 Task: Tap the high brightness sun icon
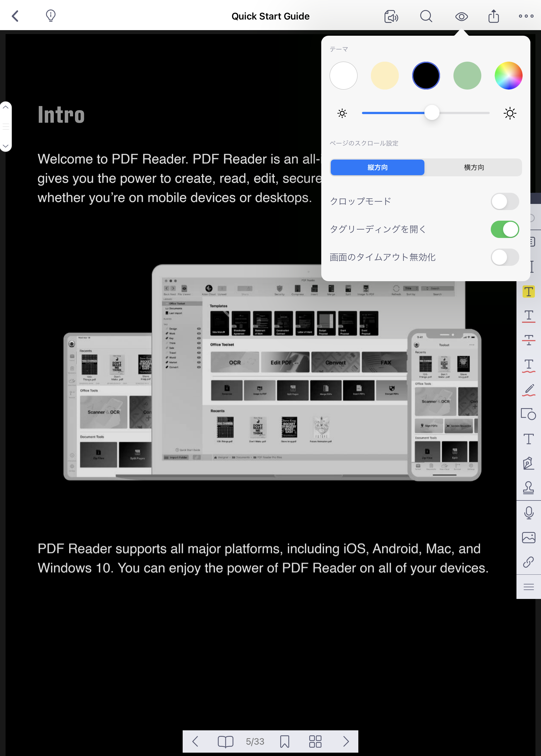click(510, 113)
